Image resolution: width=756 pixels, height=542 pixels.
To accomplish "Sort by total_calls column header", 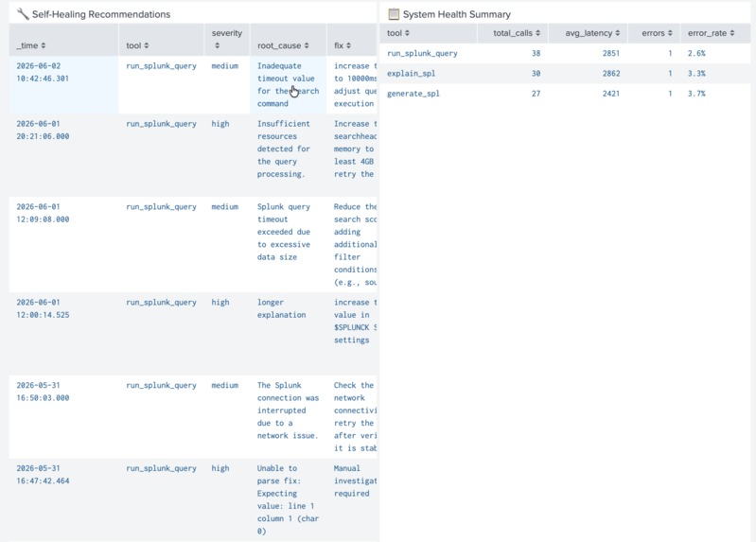I will [x=517, y=33].
